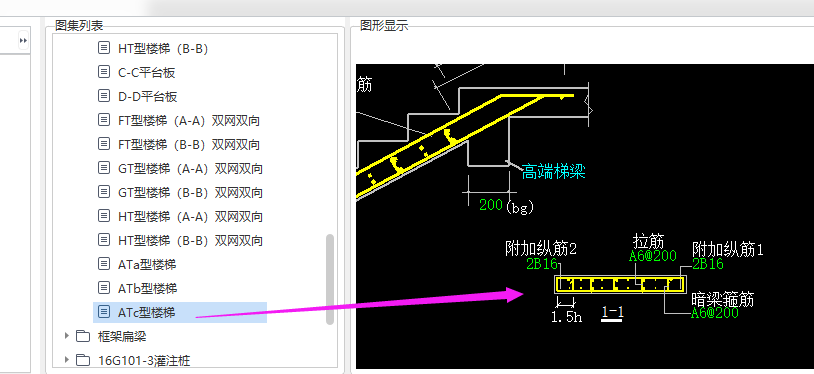Select HT型楼梯 (A-A) 双网双向
This screenshot has width=814, height=374.
point(190,217)
